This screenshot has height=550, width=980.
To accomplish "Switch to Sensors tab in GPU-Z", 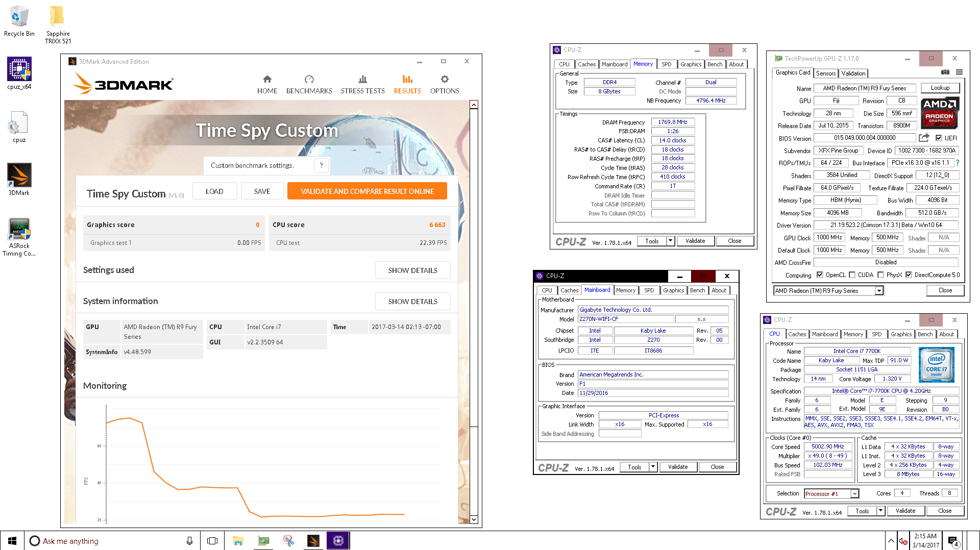I will click(x=825, y=73).
